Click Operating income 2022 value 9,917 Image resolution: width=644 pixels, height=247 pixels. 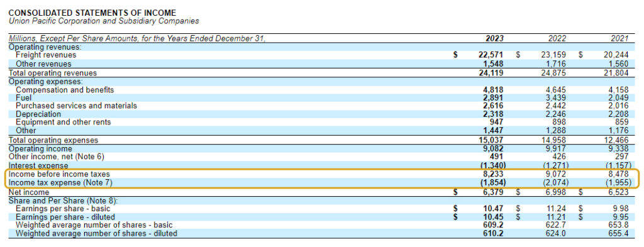(556, 148)
